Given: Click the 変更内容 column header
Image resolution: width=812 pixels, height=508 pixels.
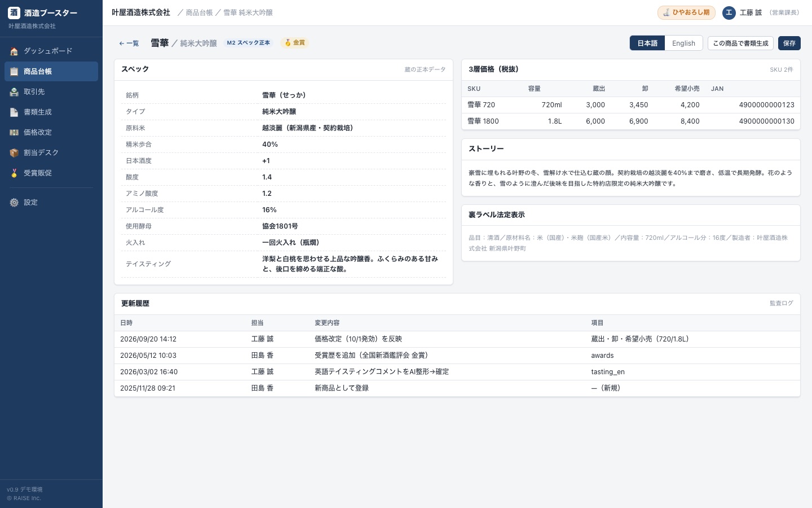Looking at the screenshot, I should click(x=327, y=323).
